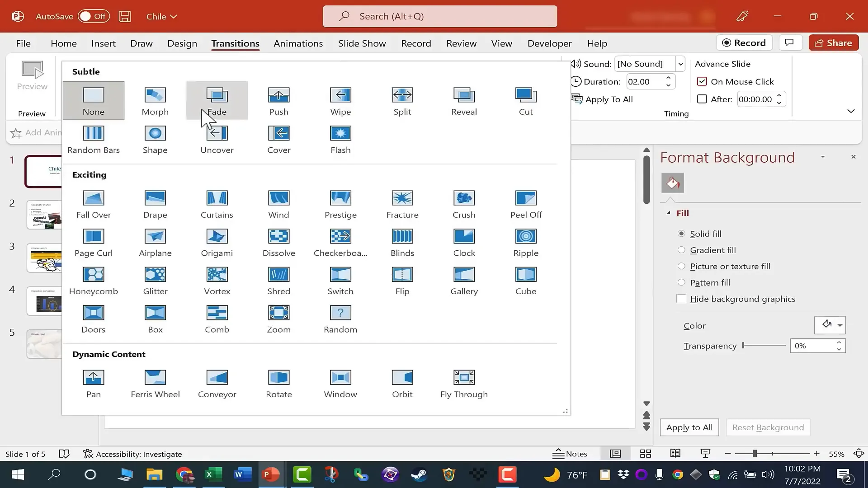Pick the Fall Over transition
868x488 pixels.
click(94, 204)
